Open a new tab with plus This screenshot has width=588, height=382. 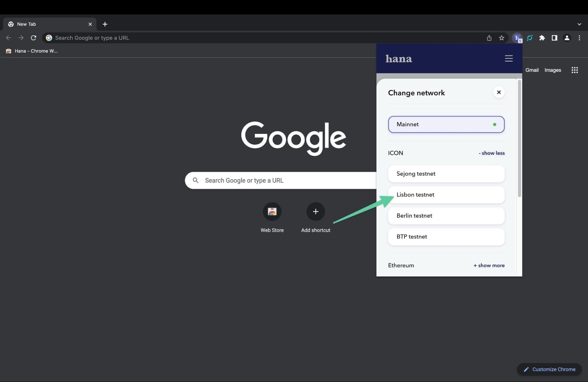coord(105,24)
